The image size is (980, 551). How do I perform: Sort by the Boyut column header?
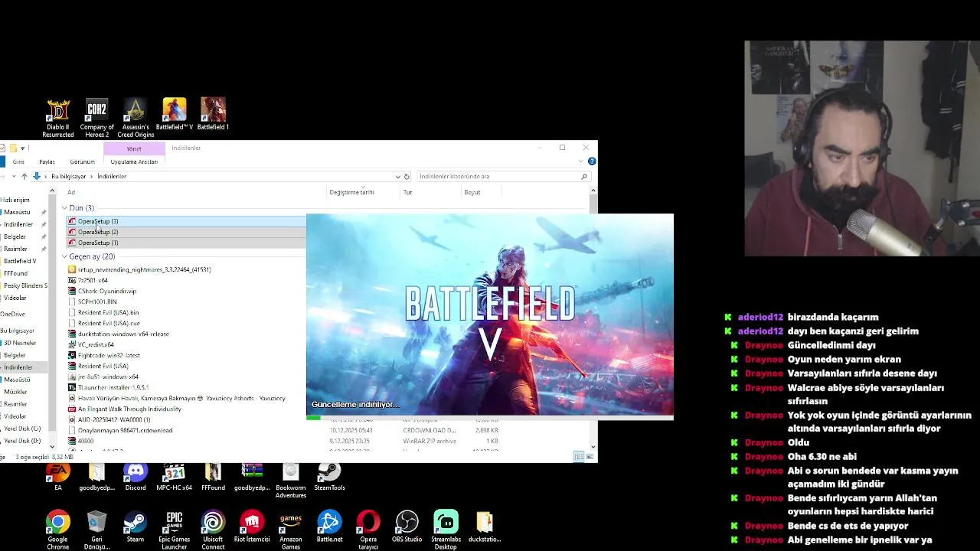pos(472,192)
